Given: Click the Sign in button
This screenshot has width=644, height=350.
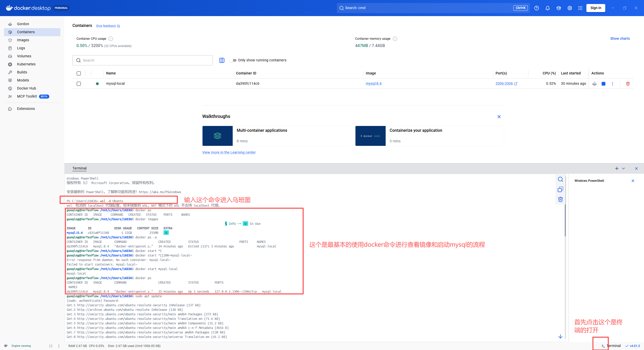Looking at the screenshot, I should (x=596, y=8).
